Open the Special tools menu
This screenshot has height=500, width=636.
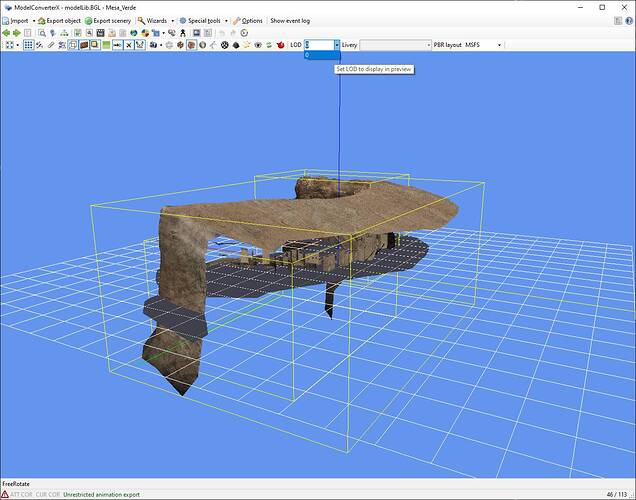(204, 20)
